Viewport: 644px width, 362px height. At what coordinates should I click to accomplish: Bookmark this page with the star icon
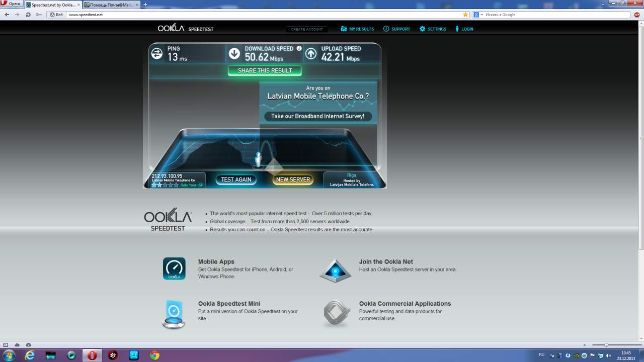pyautogui.click(x=465, y=15)
